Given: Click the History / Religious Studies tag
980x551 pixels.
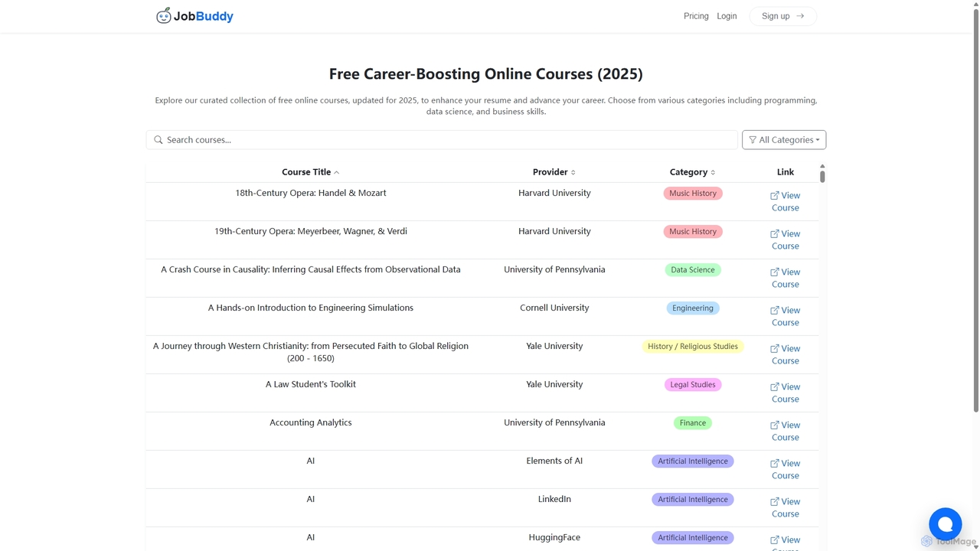Looking at the screenshot, I should (x=693, y=347).
